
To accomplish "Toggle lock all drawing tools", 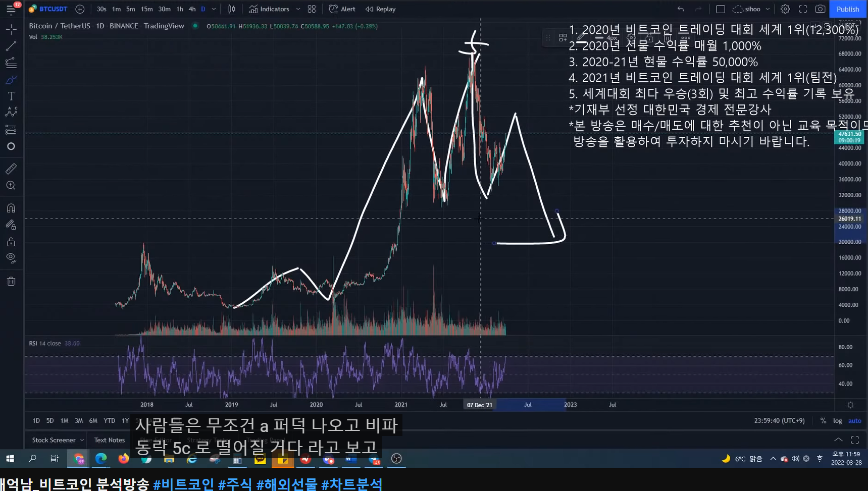I will click(11, 242).
